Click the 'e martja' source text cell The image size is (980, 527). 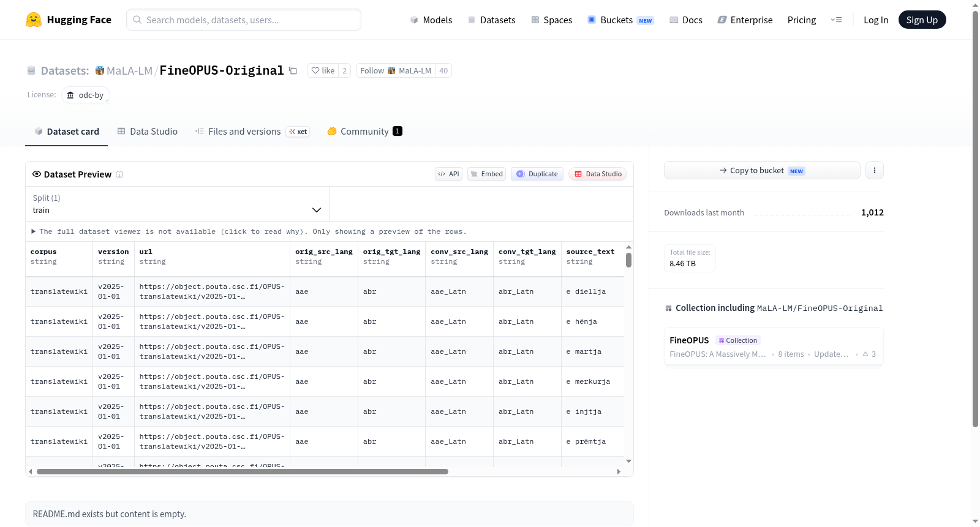(x=593, y=352)
